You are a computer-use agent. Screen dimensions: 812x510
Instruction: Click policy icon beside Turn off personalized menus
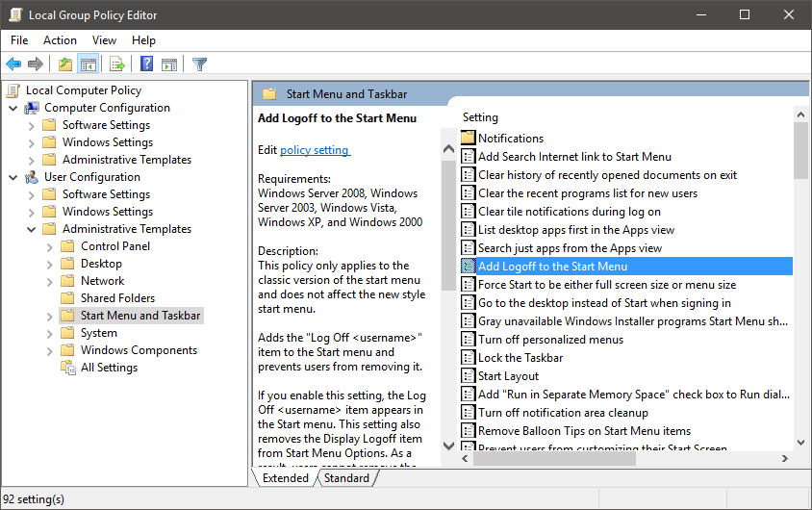point(469,340)
